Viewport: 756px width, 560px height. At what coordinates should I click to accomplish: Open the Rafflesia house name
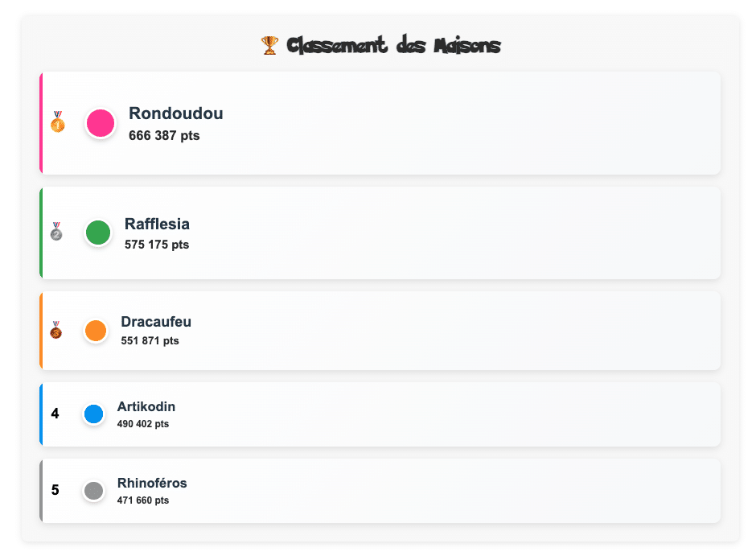tap(158, 224)
